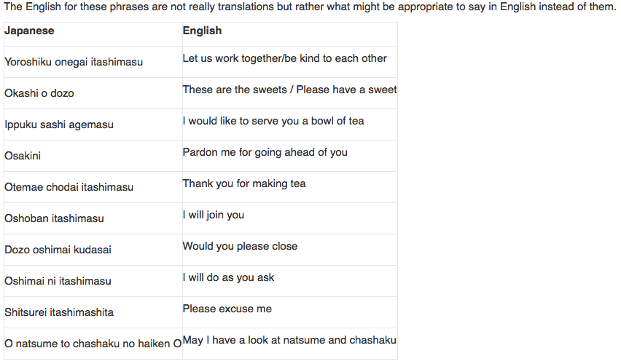Select 'Dozo oshimai kudasai' phrase
Viewport: 621px width, 364px height.
[x=58, y=250]
